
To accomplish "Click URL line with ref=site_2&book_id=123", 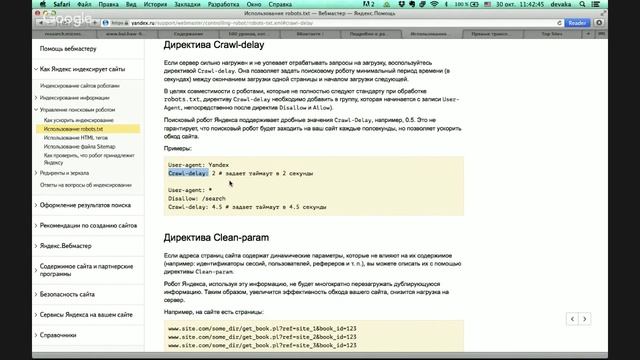I will (x=262, y=337).
